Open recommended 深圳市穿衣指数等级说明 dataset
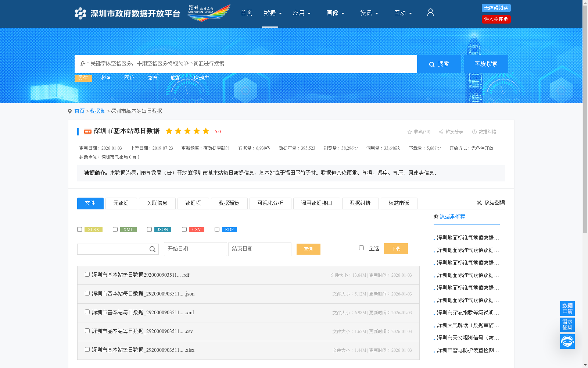 click(x=468, y=313)
